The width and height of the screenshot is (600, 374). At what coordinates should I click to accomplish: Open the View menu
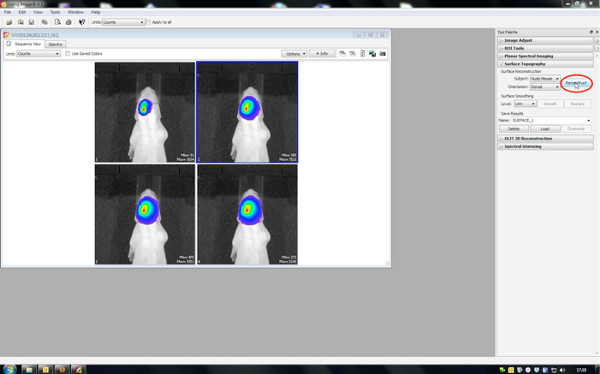tap(38, 12)
